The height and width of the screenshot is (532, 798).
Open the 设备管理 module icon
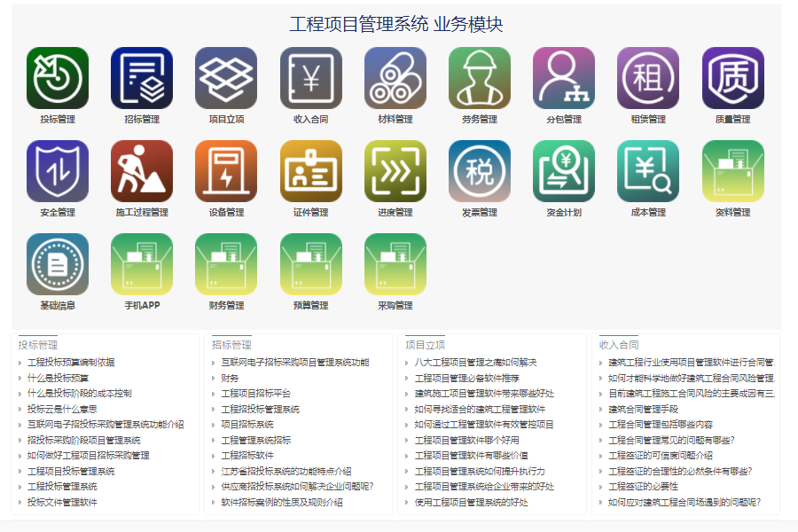226,171
